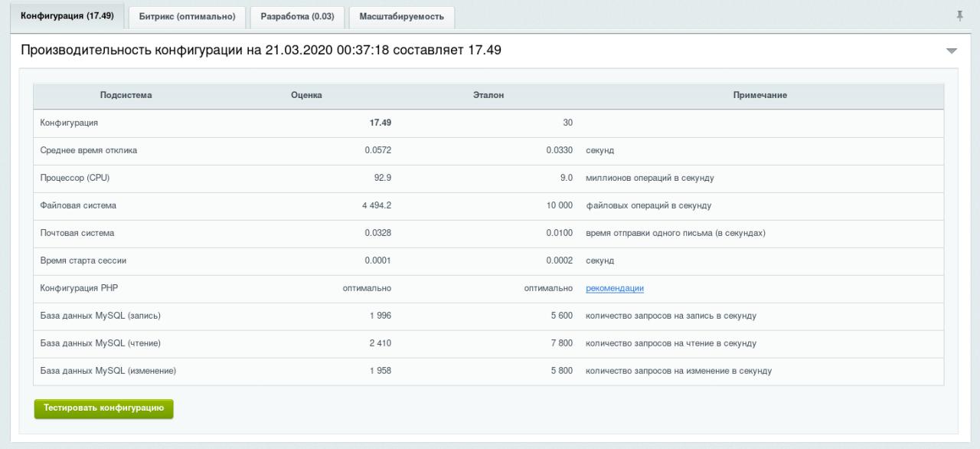Click the 0.0330 reference value

tap(560, 150)
